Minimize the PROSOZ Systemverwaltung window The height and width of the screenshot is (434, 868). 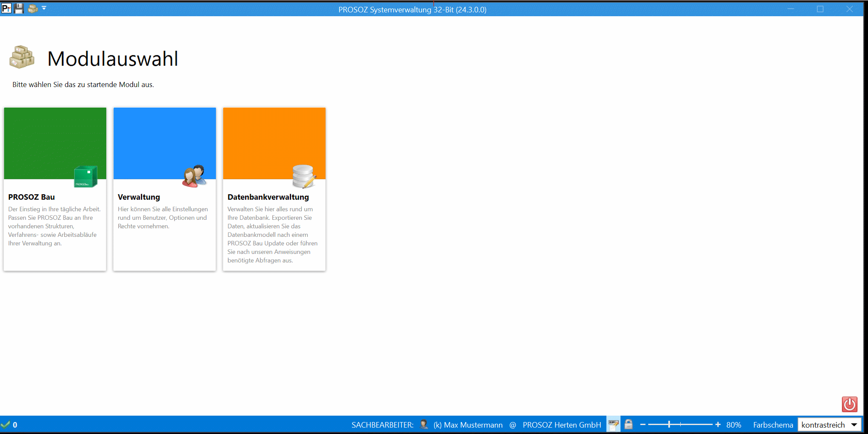pos(791,9)
